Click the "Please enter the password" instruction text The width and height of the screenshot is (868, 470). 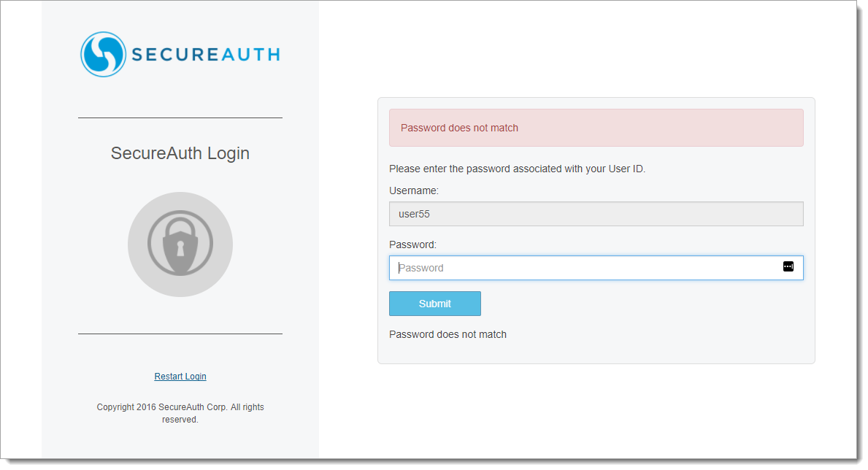[517, 169]
